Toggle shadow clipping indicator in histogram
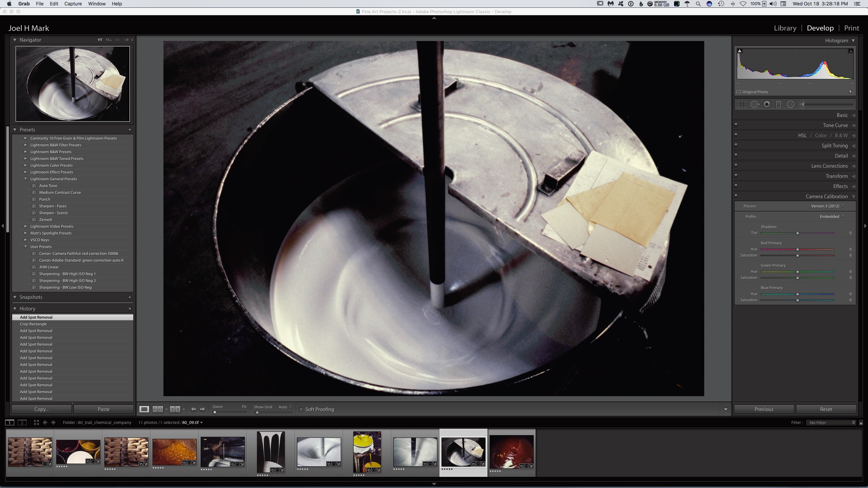 point(740,51)
